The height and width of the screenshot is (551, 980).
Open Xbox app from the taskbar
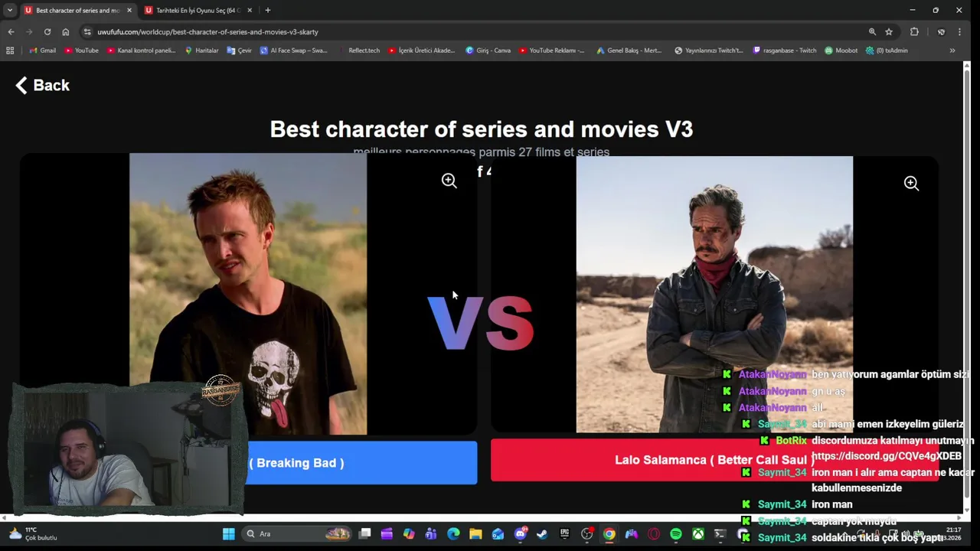tap(698, 534)
